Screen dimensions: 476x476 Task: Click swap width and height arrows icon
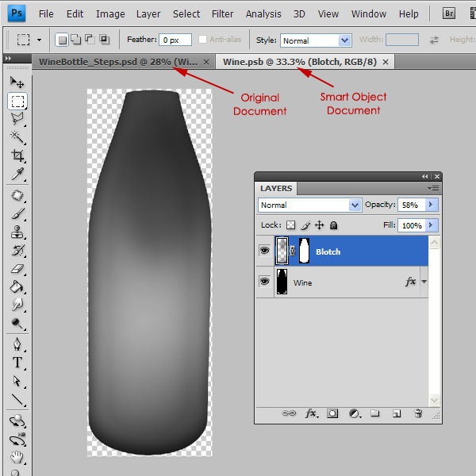(x=434, y=40)
